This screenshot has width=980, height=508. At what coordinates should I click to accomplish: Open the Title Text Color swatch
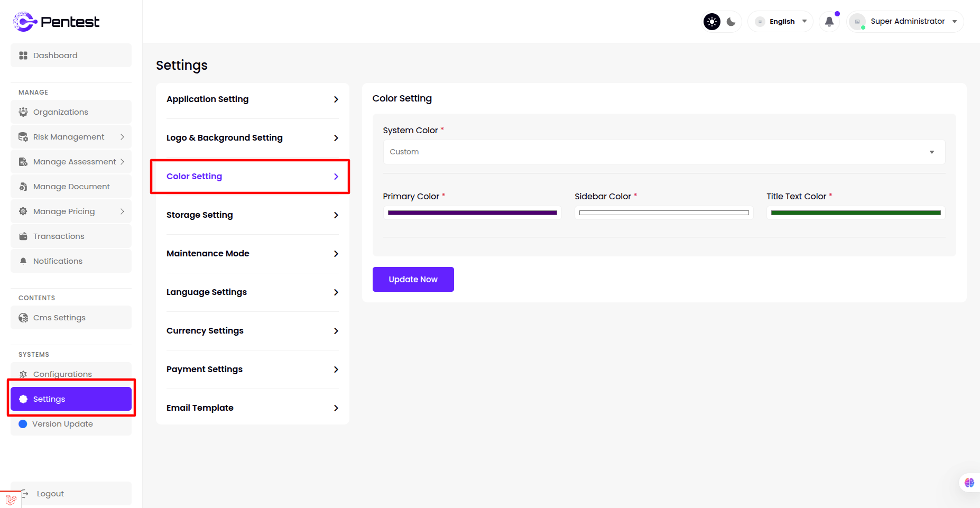click(x=855, y=213)
